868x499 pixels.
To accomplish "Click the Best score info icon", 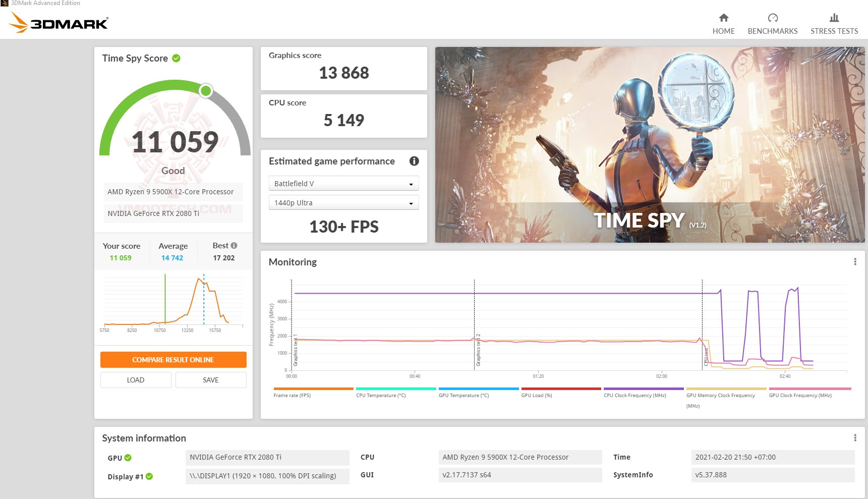I will (234, 245).
